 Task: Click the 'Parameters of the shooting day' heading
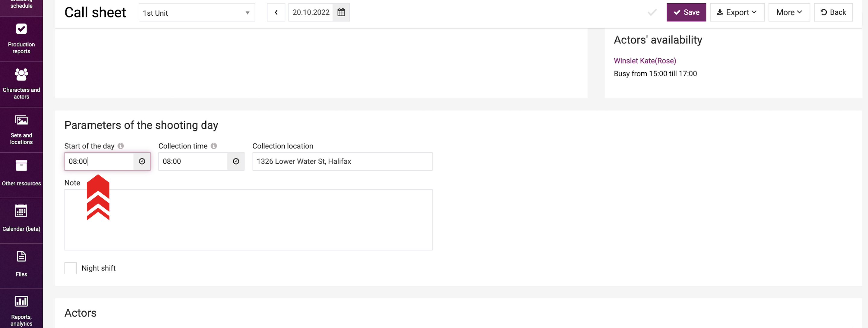tap(141, 125)
